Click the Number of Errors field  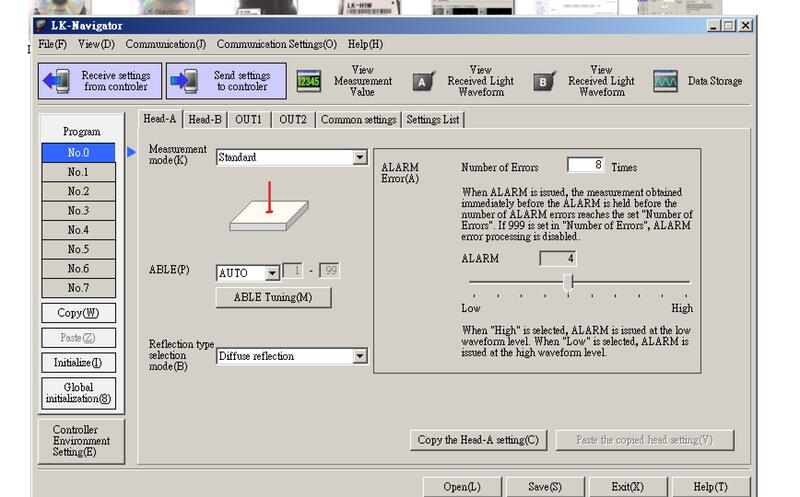[584, 166]
